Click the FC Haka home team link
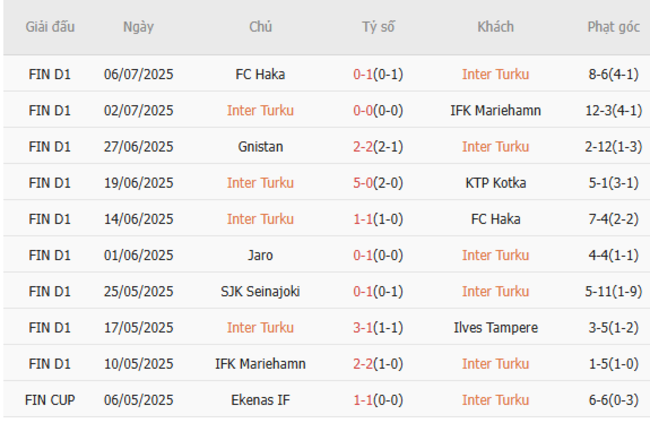Image resolution: width=650 pixels, height=423 pixels. click(x=260, y=74)
